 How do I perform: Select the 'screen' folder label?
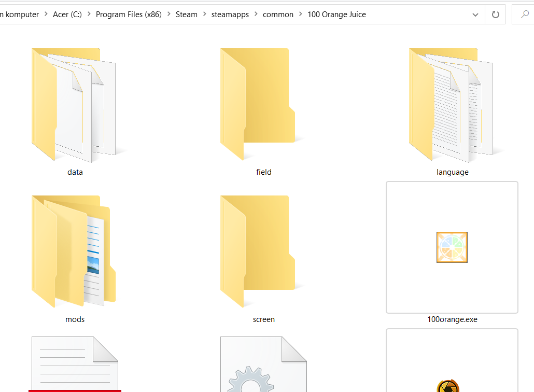tap(263, 319)
